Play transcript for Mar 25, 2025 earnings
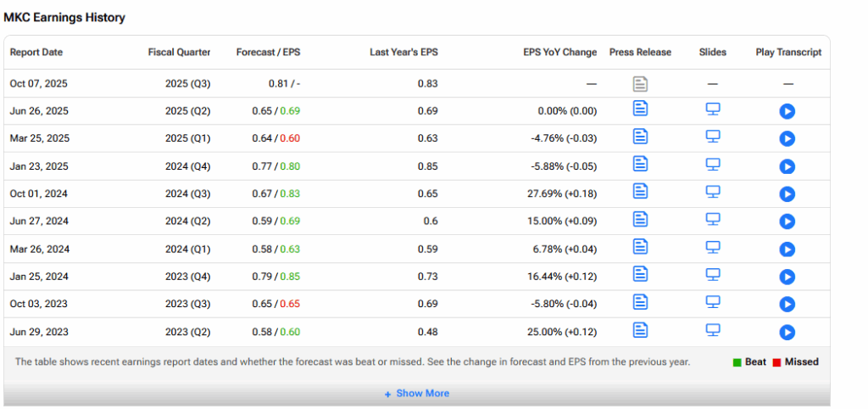This screenshot has height=409, width=868. point(787,138)
